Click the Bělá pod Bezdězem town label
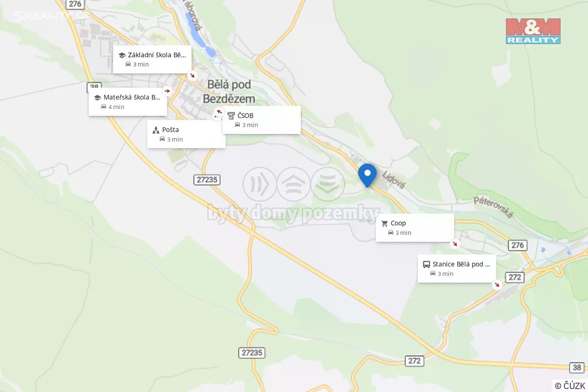 click(229, 91)
